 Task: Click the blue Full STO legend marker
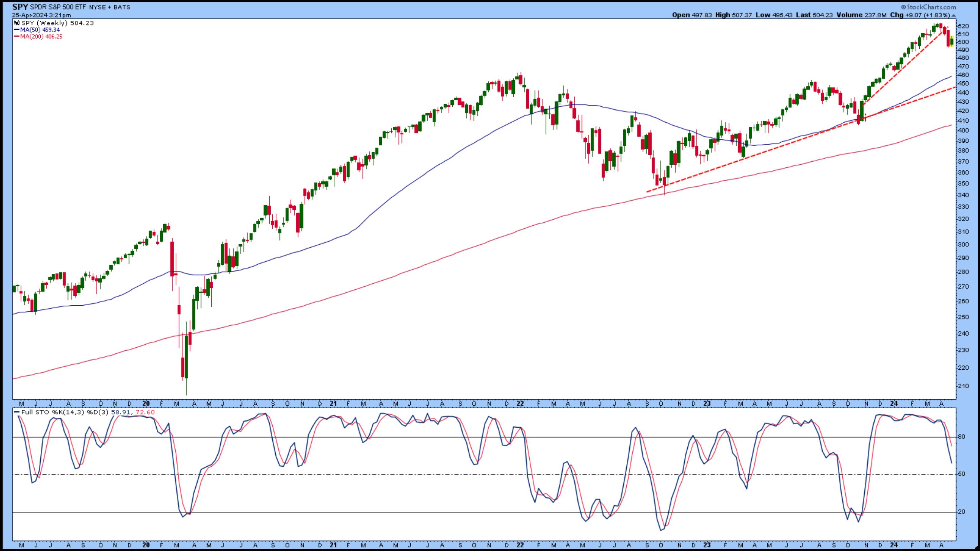pos(17,412)
